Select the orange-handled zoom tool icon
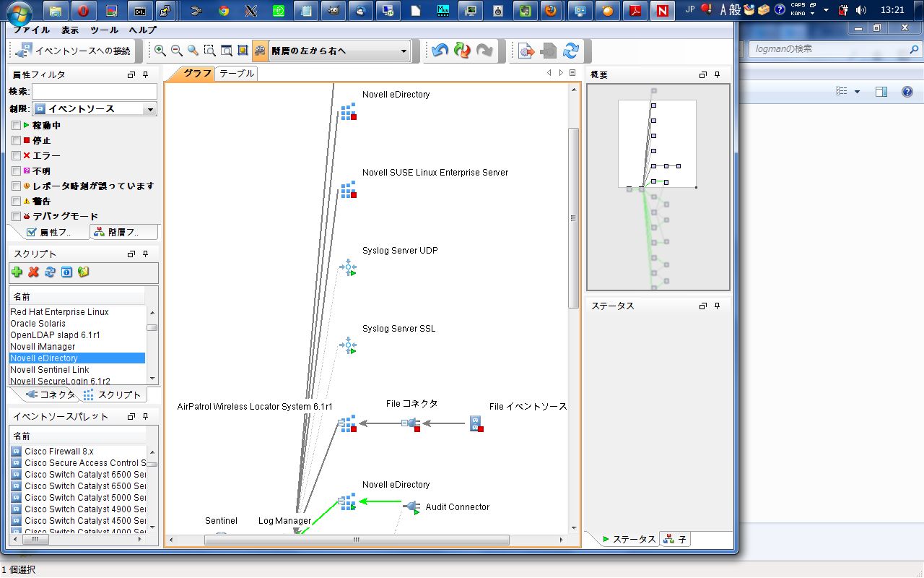Image resolution: width=924 pixels, height=578 pixels. point(193,51)
